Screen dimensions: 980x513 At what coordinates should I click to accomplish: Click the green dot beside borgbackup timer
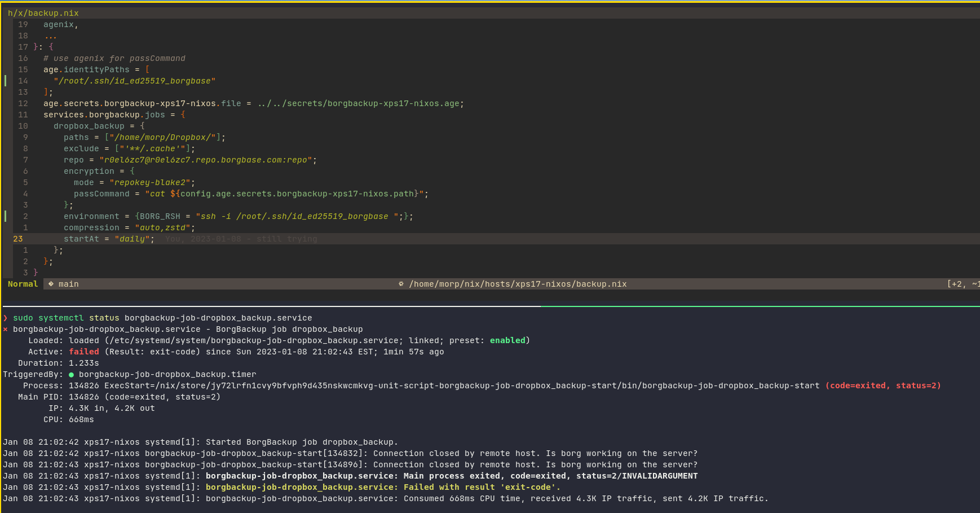point(72,375)
